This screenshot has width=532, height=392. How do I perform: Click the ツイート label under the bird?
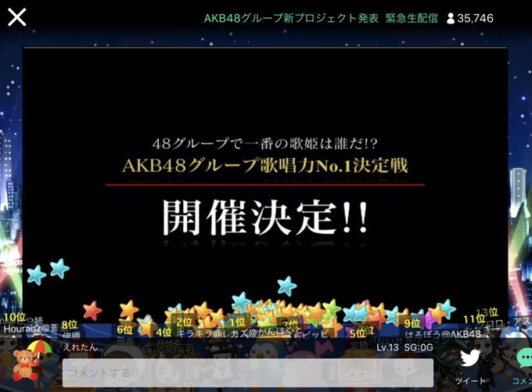470,381
